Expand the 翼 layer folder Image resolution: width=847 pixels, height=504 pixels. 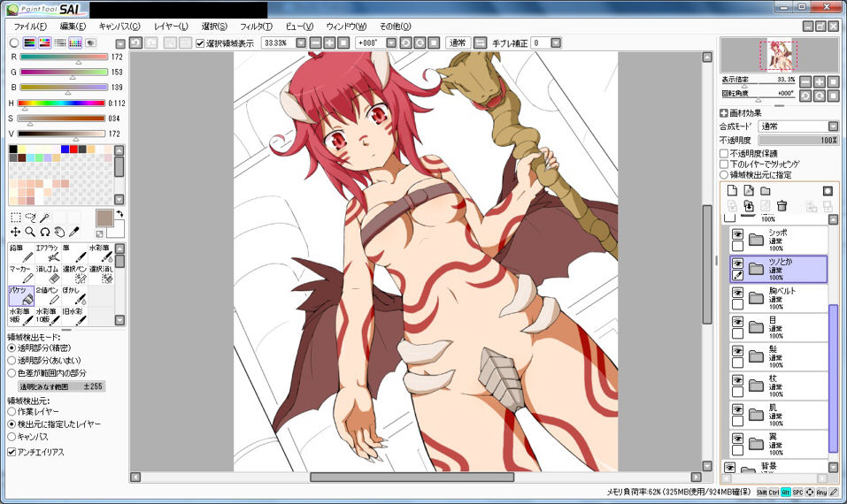tap(756, 444)
